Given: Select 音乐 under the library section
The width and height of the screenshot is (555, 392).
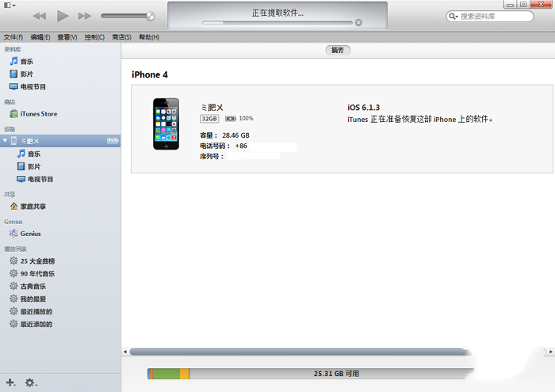Looking at the screenshot, I should 60,62.
